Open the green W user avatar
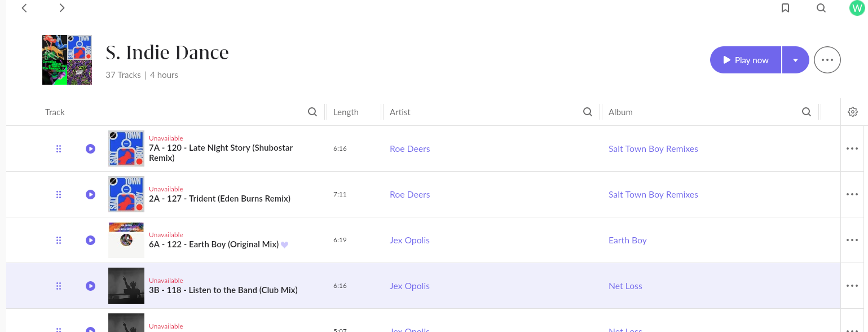The height and width of the screenshot is (332, 868). 857,8
